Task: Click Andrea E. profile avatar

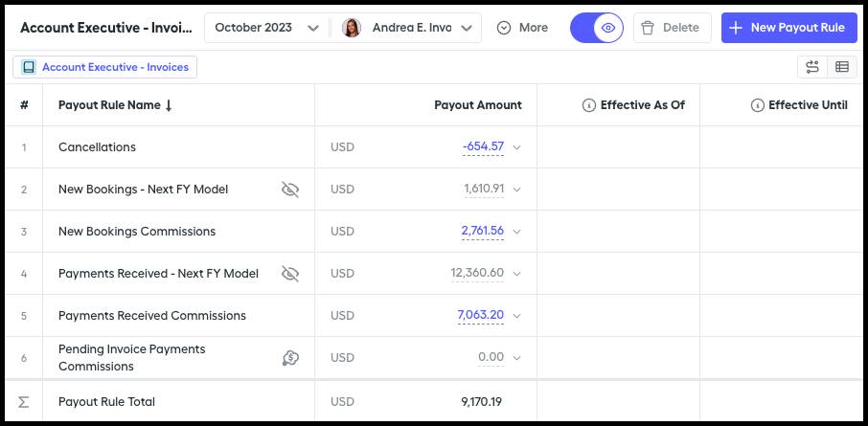Action: (352, 28)
